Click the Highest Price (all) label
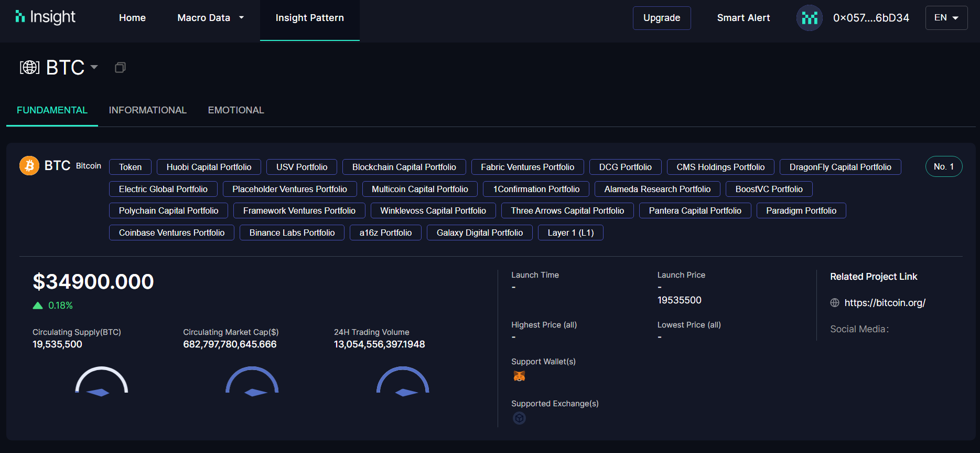980x453 pixels. coord(544,325)
